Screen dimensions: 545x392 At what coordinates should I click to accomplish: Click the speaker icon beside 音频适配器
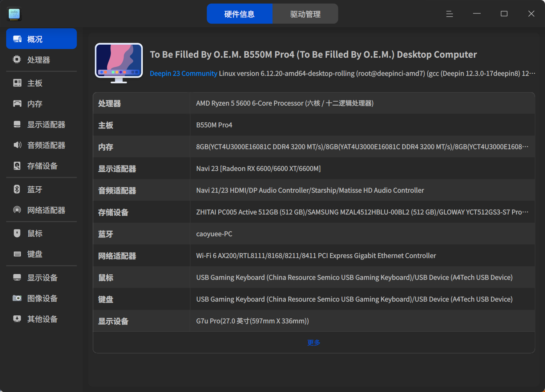pyautogui.click(x=17, y=145)
